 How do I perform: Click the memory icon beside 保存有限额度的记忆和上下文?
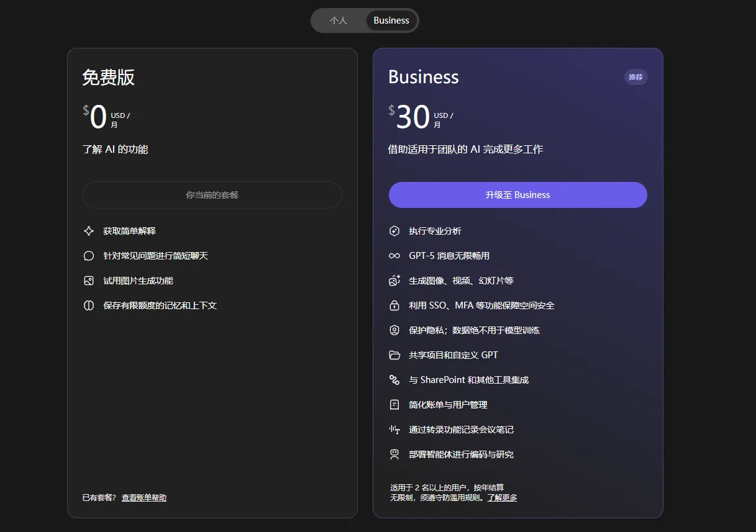(x=89, y=305)
